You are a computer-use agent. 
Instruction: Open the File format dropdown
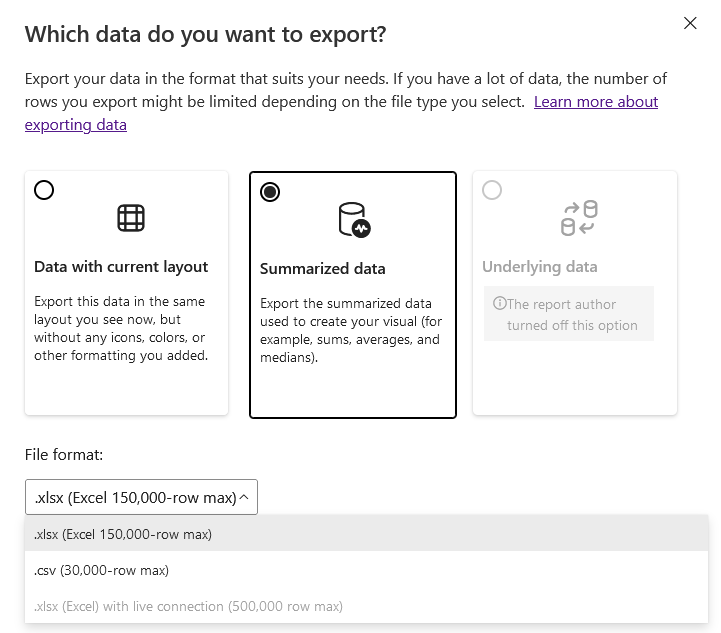pyautogui.click(x=141, y=497)
